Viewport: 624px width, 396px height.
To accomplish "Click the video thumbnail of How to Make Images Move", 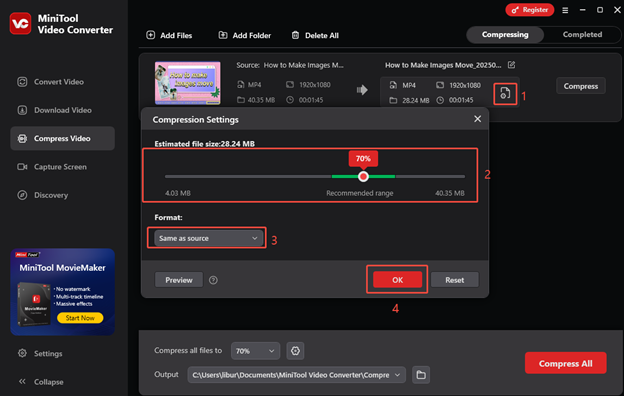I will click(x=187, y=83).
